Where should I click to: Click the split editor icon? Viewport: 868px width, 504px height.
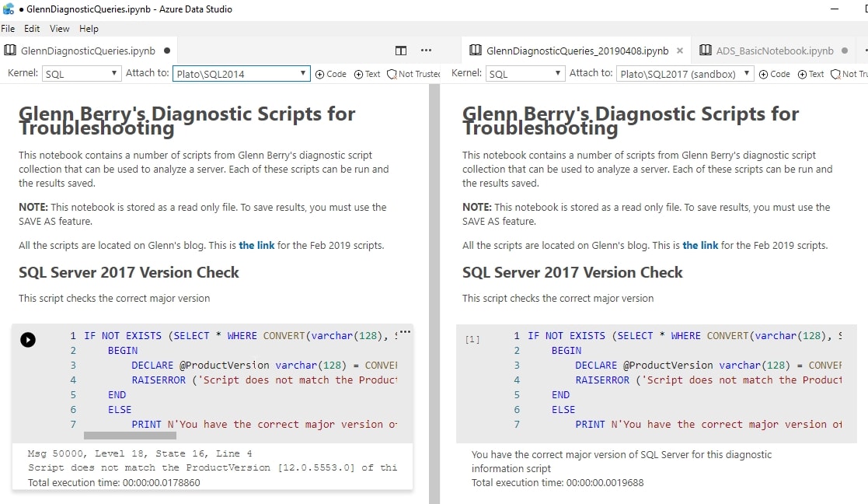401,51
